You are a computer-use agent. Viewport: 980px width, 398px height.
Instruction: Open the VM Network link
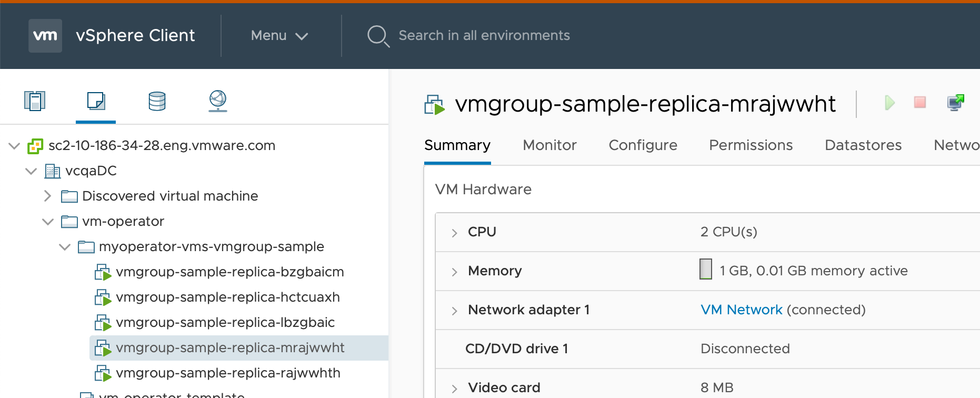tap(742, 310)
